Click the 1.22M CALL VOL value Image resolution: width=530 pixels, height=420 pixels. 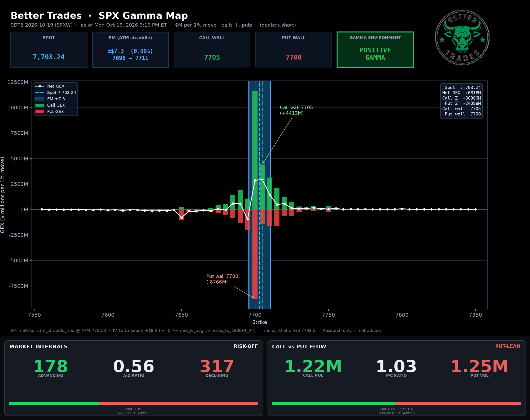(x=313, y=366)
